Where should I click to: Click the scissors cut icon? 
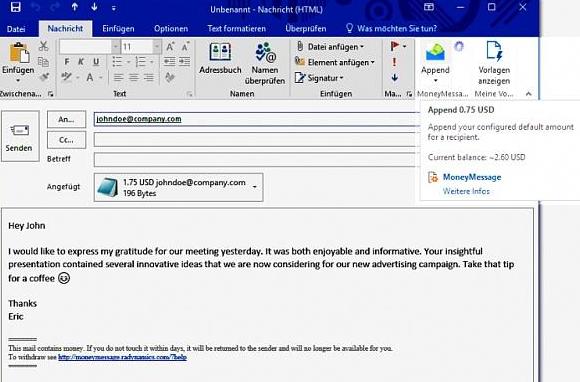(44, 46)
